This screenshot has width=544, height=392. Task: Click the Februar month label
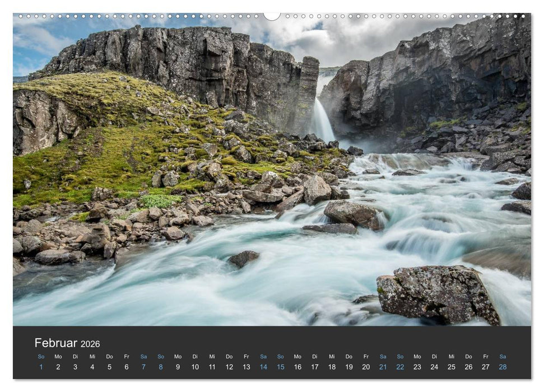[x=57, y=343]
